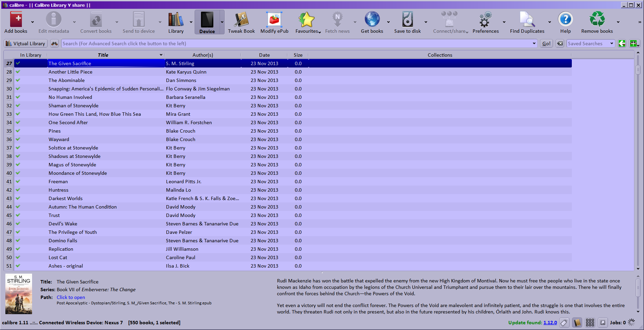Viewport: 644px width, 330px height.
Task: Open the search history dropdown arrow
Action: pyautogui.click(x=534, y=44)
